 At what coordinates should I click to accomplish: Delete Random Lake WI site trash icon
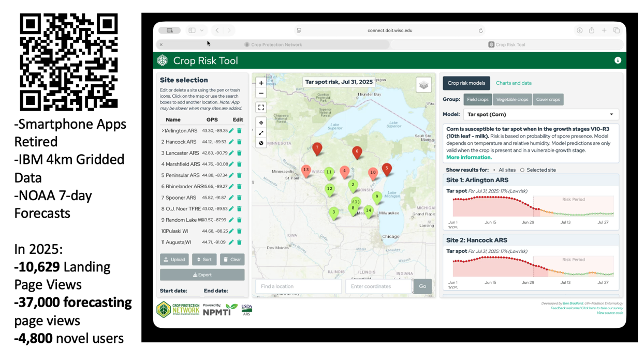tap(239, 220)
